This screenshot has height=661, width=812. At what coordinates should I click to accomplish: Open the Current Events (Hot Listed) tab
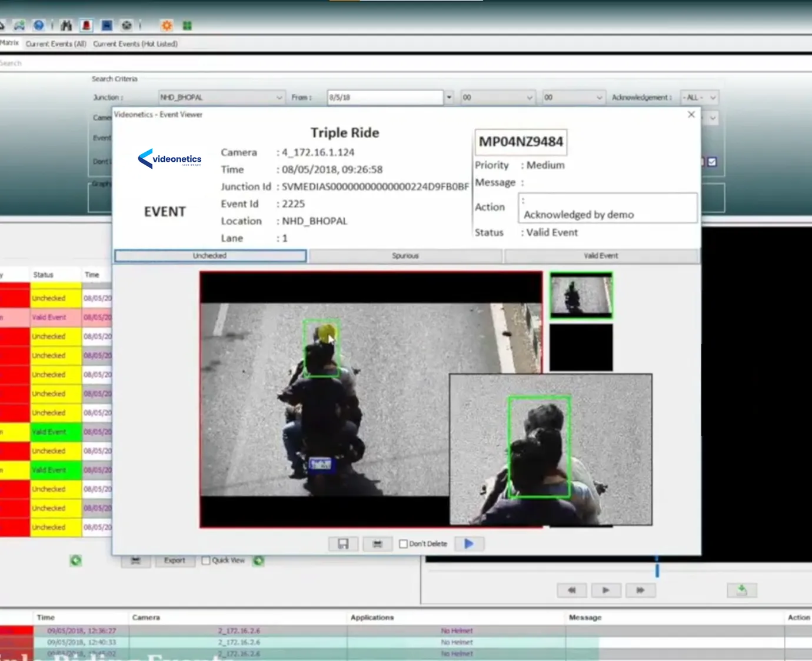pos(135,44)
